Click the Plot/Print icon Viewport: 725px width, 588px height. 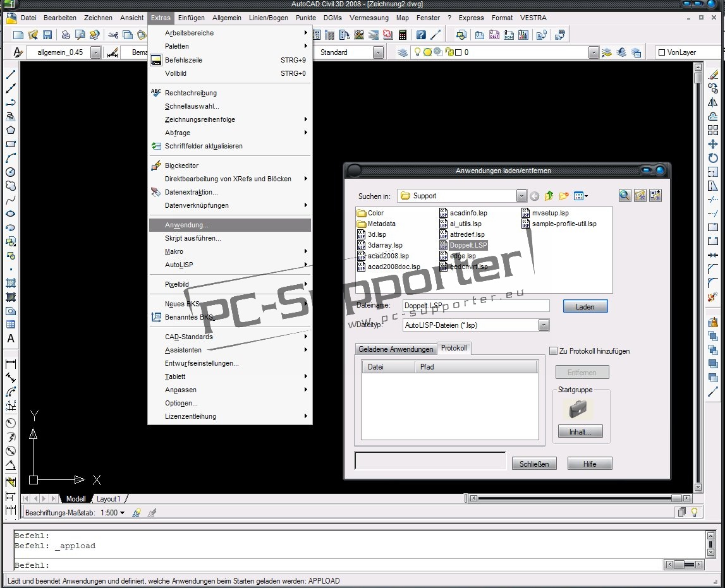(65, 35)
